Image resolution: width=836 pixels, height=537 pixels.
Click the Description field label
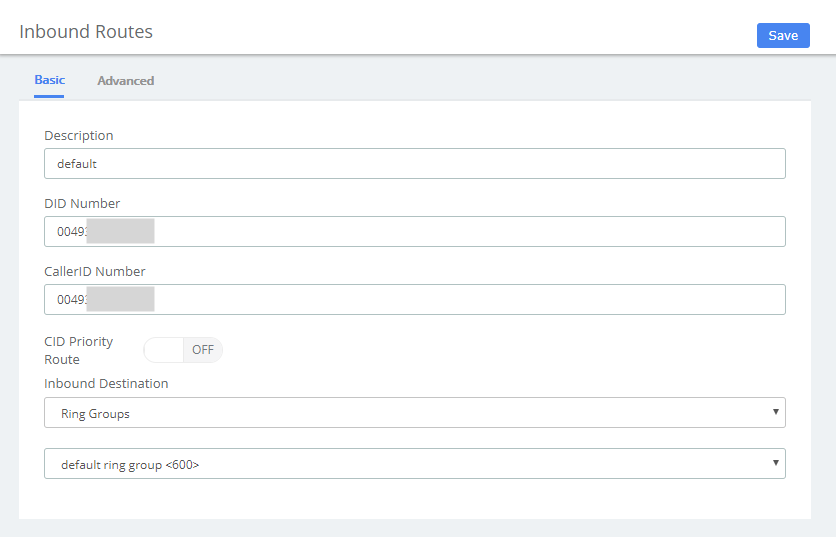coord(79,135)
